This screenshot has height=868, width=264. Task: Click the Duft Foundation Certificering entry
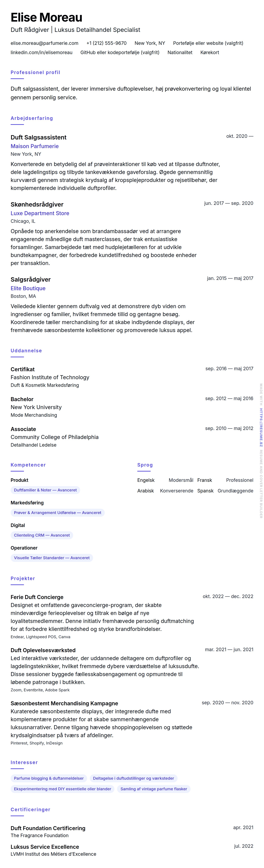click(x=48, y=828)
